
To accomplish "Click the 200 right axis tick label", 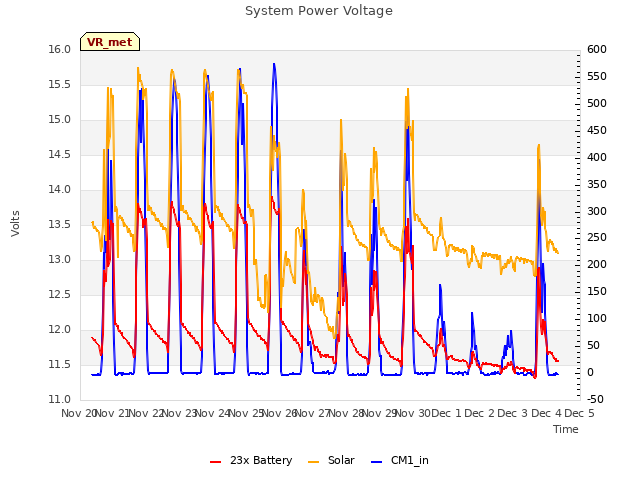I will (597, 264).
